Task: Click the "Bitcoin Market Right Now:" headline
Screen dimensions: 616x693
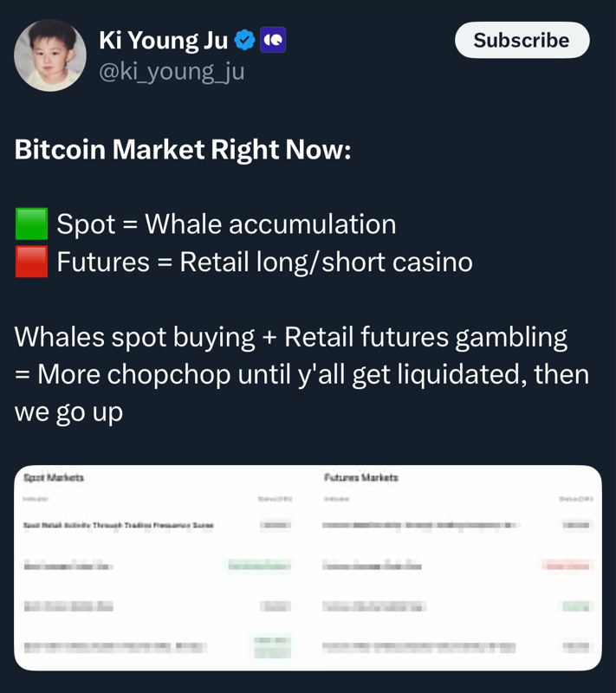Action: [183, 150]
